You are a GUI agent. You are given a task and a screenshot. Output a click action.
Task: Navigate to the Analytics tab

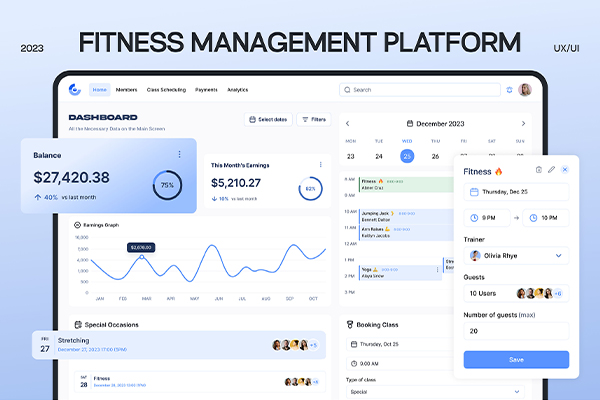tap(238, 89)
